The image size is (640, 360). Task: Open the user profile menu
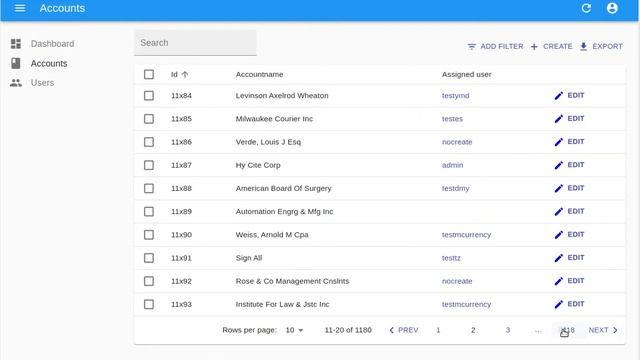[x=612, y=8]
